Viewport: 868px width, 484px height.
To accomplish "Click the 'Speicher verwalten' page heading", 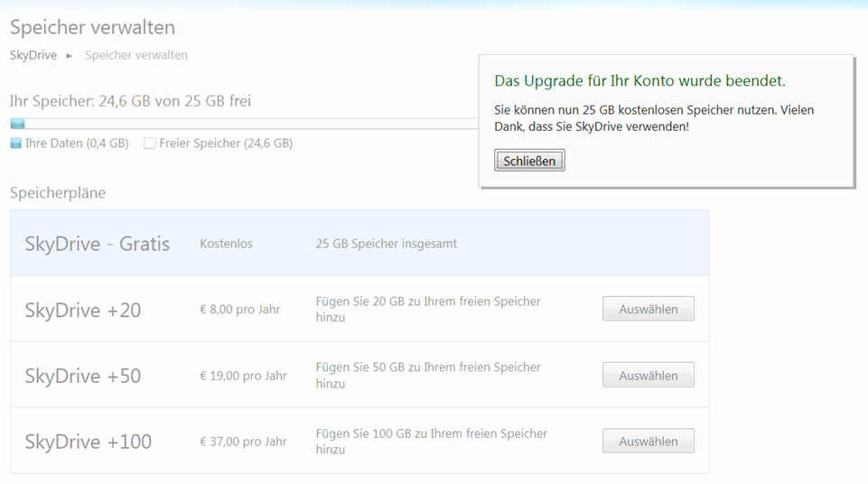I will point(92,27).
